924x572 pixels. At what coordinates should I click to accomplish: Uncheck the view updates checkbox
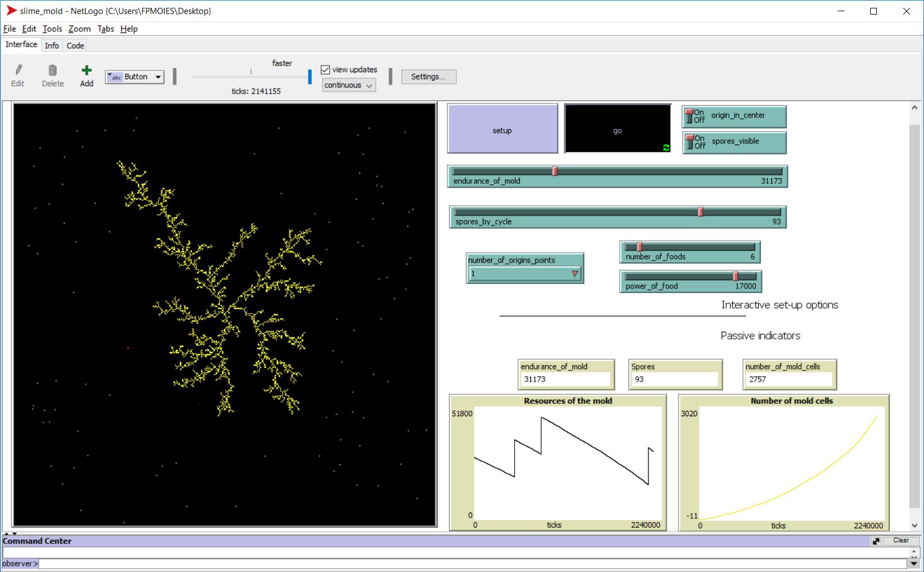[x=325, y=69]
